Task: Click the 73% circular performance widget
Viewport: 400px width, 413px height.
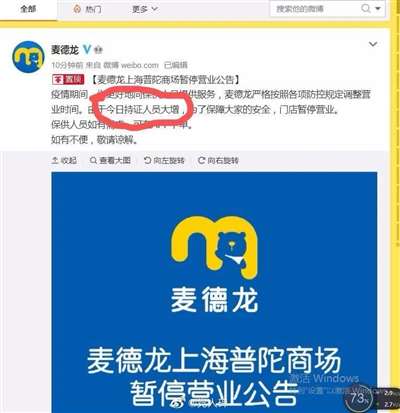Action: (358, 398)
